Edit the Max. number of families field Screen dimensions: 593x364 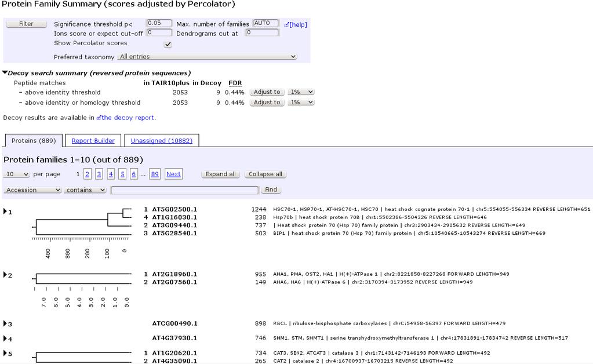pos(266,23)
